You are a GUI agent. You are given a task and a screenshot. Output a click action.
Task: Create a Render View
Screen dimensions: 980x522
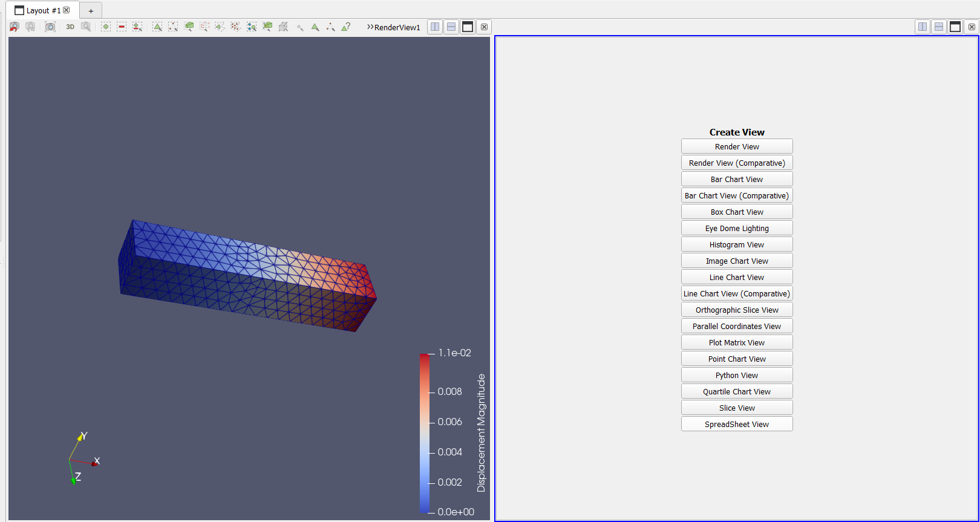[737, 146]
